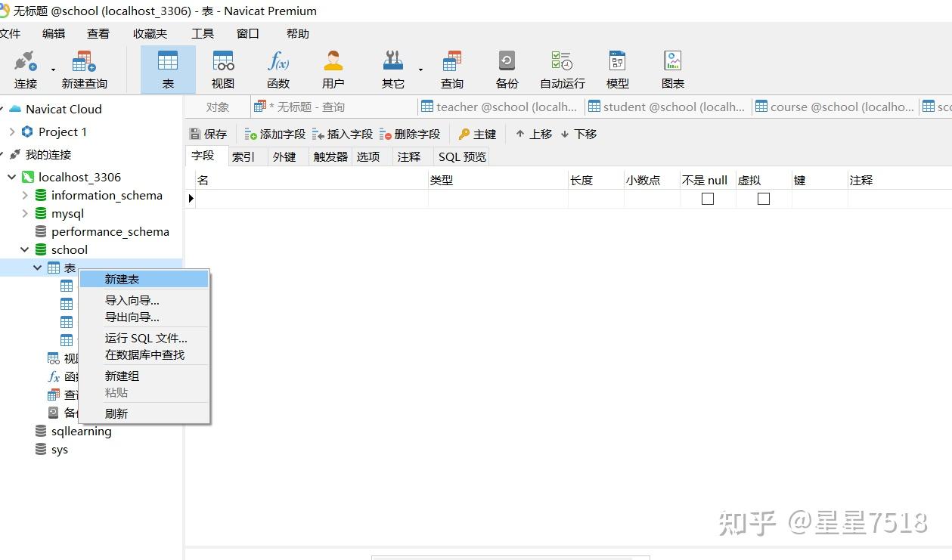
Task: Select the Project 1 item
Action: click(x=63, y=131)
